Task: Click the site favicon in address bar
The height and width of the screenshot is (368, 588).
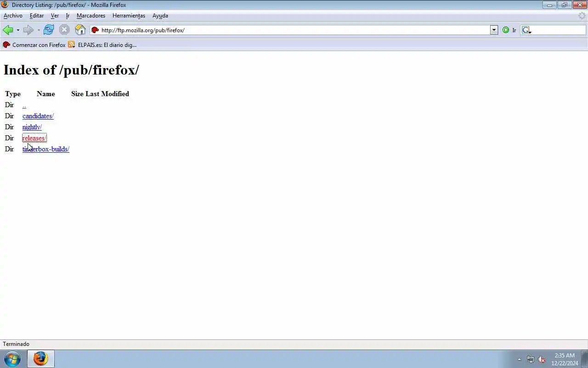Action: [x=95, y=30]
